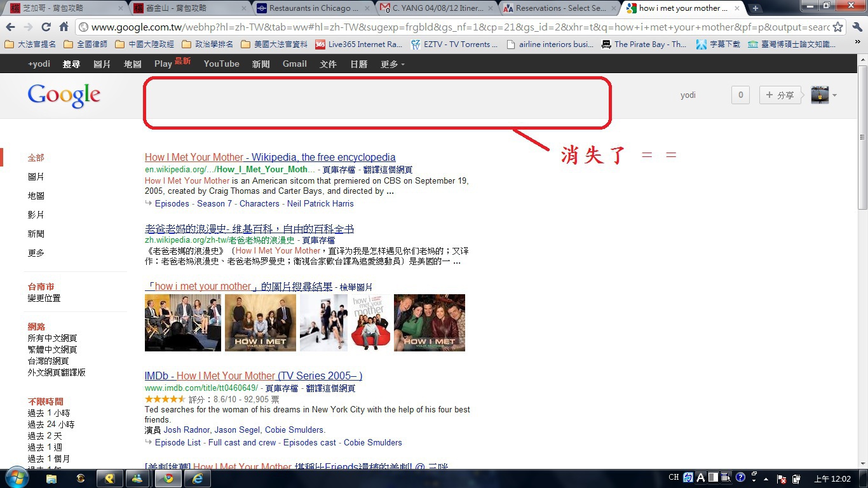Open a new tab with the plus button

point(755,8)
